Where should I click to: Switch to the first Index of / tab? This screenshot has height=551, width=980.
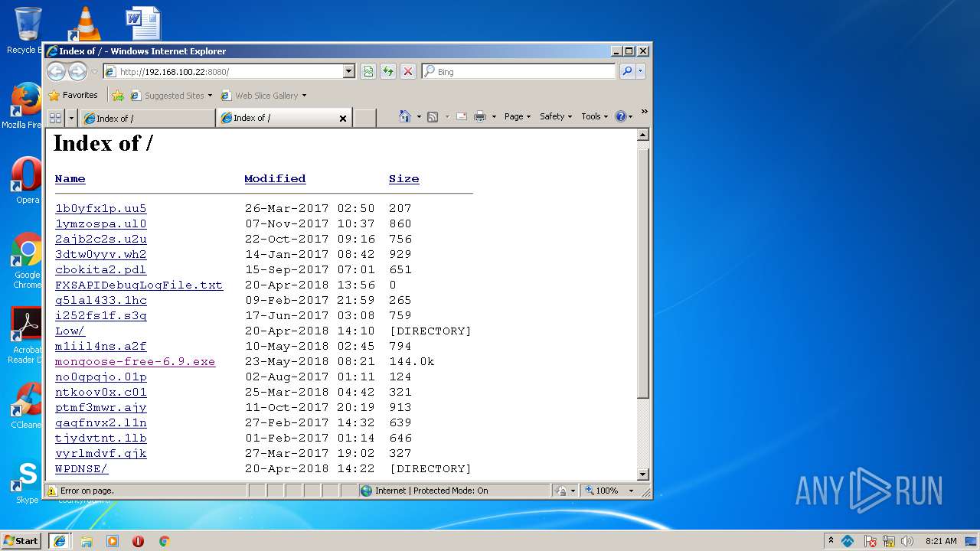pos(147,119)
